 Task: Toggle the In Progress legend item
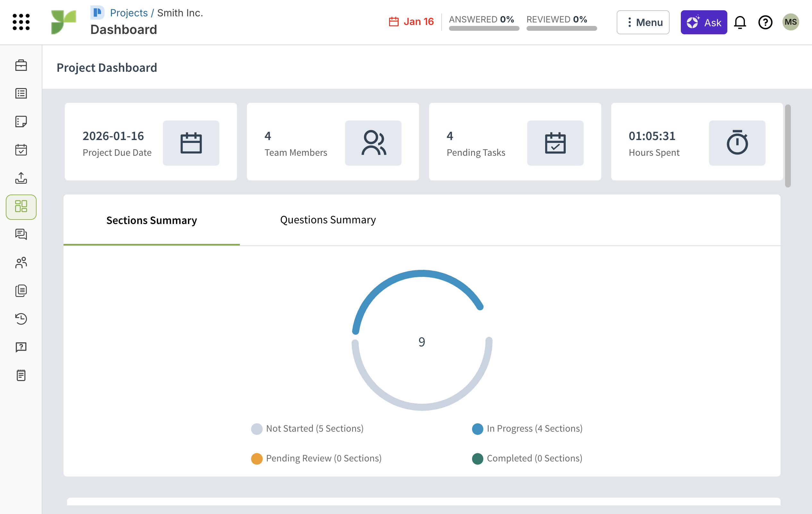(x=527, y=429)
